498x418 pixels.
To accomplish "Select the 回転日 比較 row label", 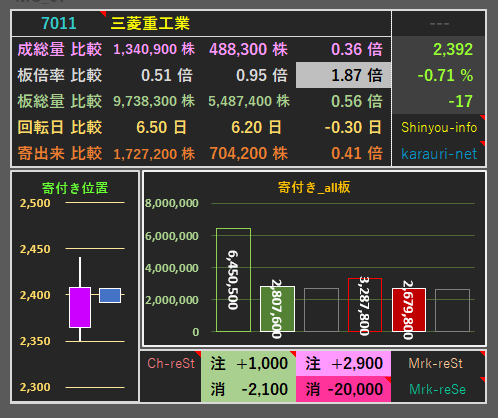I will click(x=60, y=127).
